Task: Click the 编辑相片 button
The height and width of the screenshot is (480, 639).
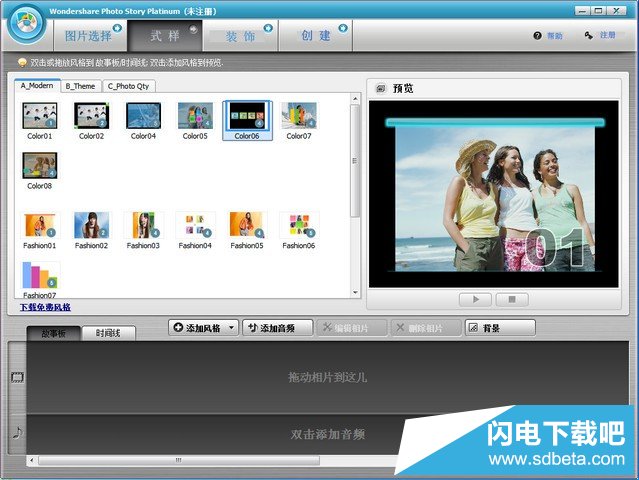Action: 352,328
